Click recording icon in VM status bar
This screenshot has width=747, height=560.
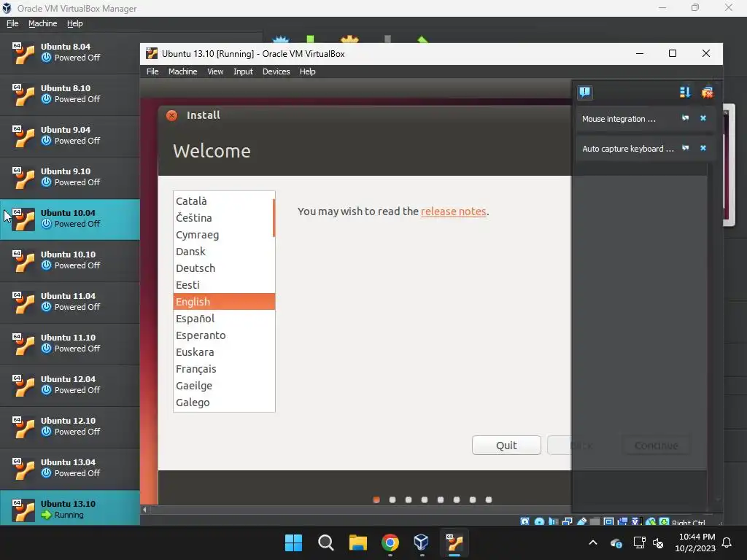tap(622, 522)
